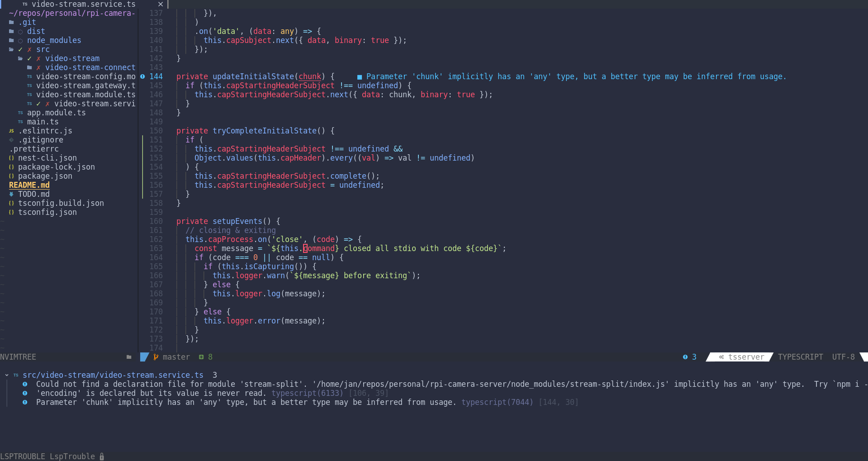Open tsconfig.build.json file
The width and height of the screenshot is (868, 461).
[61, 203]
